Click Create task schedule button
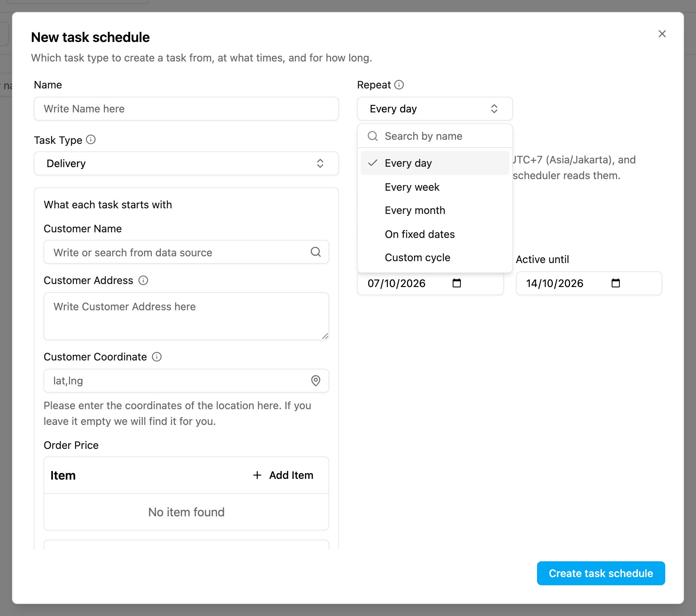 (601, 573)
